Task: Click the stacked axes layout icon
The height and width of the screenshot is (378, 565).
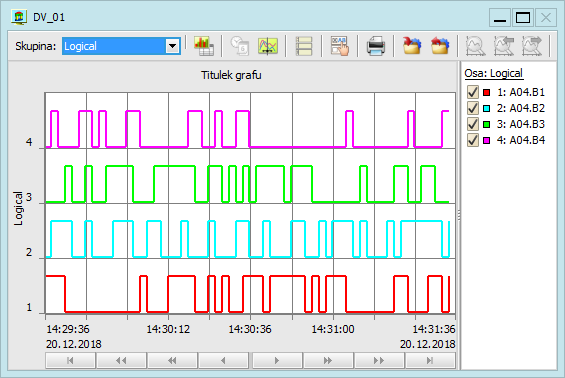Action: coord(304,46)
